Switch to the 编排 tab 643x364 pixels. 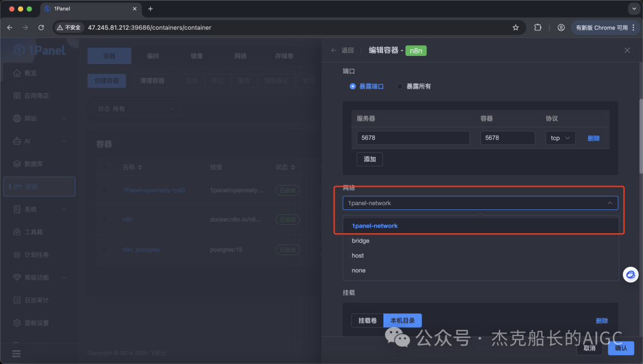(153, 56)
